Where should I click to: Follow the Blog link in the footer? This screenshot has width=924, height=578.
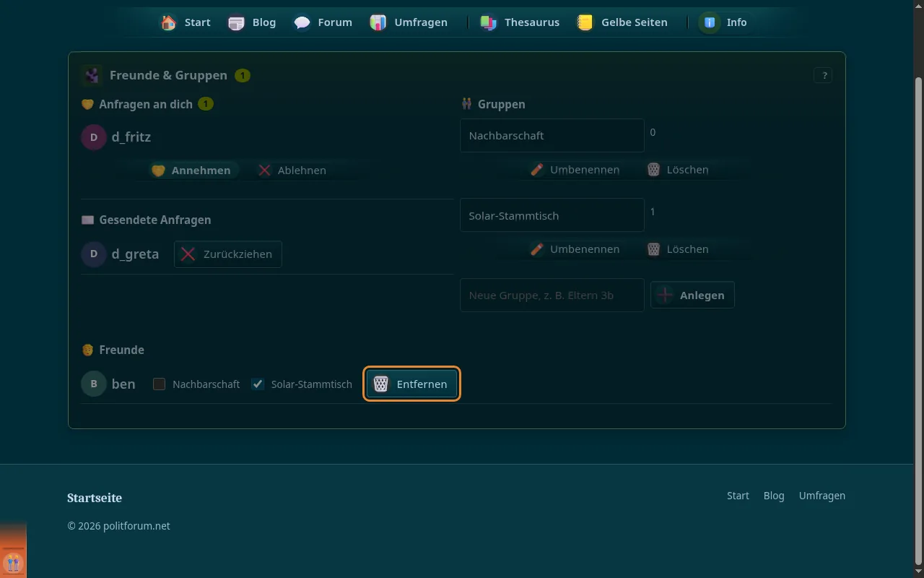[x=774, y=496]
